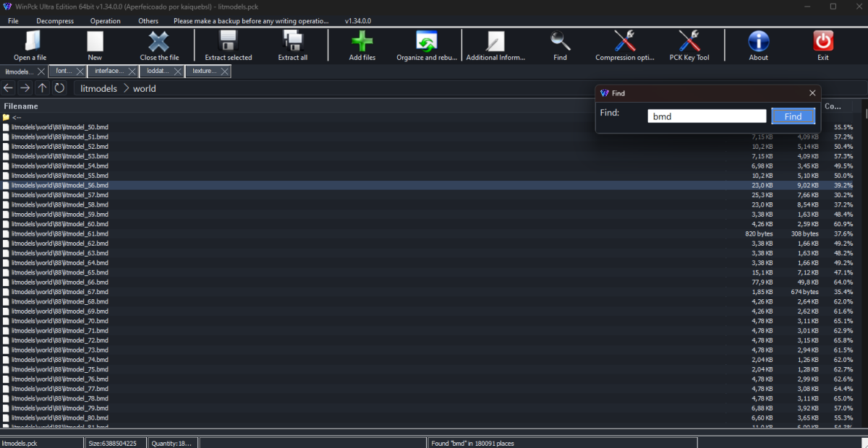Click Extract selected floppy icon
868x448 pixels.
229,42
